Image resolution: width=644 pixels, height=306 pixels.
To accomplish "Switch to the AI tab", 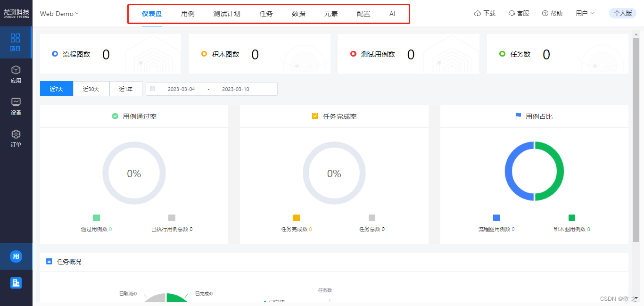I will 392,14.
